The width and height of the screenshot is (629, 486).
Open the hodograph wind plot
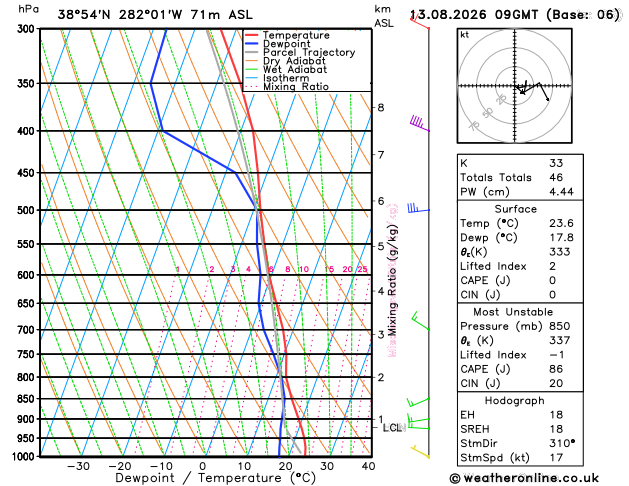515,86
